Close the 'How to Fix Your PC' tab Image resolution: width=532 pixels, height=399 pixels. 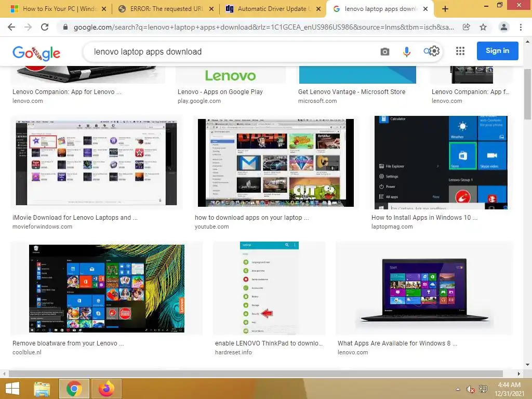click(x=104, y=9)
